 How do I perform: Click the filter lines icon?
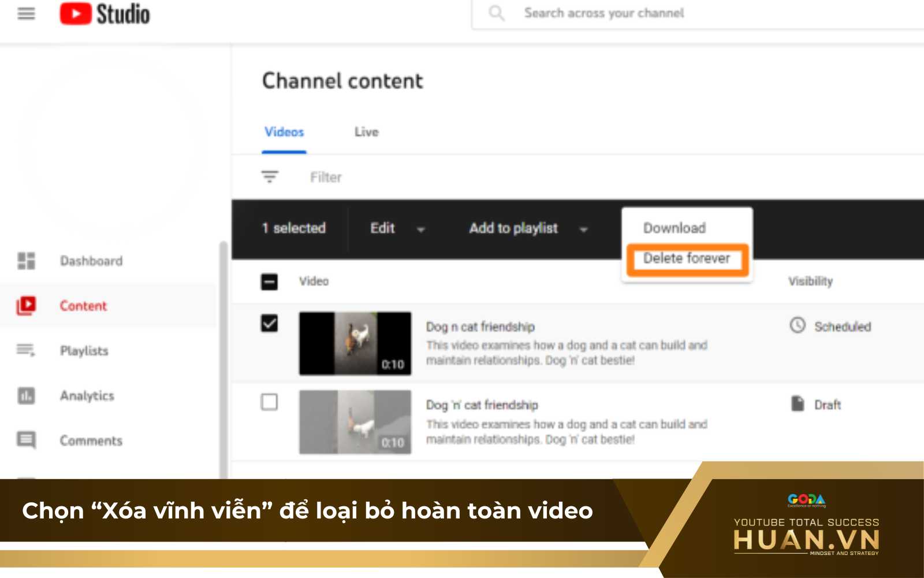(270, 176)
